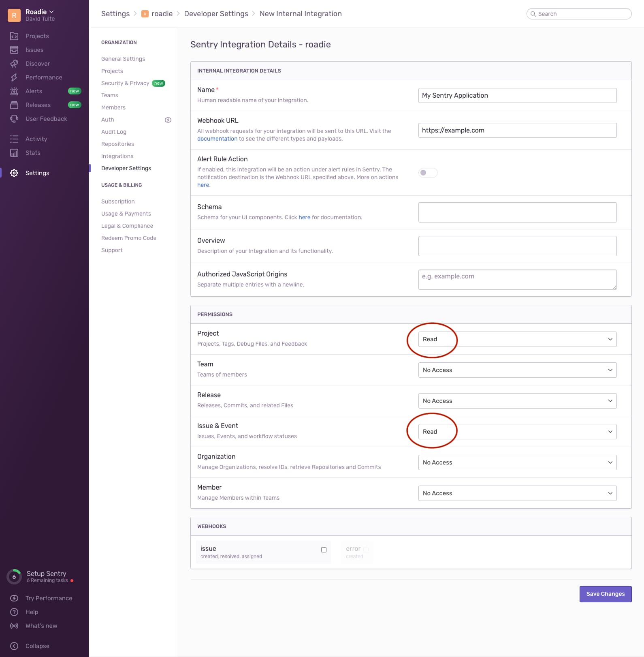Click the Stats chart icon
Screen dimensions: 644x657
(x=14, y=153)
